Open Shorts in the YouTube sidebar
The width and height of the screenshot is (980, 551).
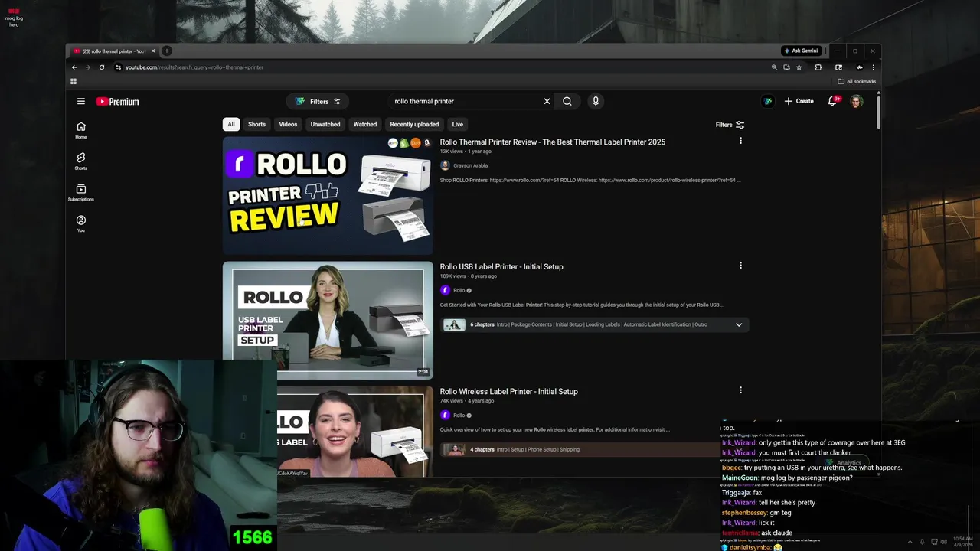(x=80, y=161)
